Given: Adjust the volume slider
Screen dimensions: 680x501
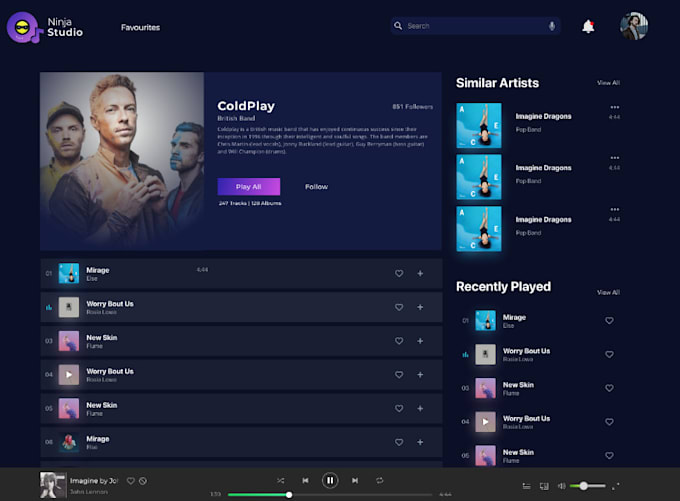Looking at the screenshot, I should tap(588, 486).
